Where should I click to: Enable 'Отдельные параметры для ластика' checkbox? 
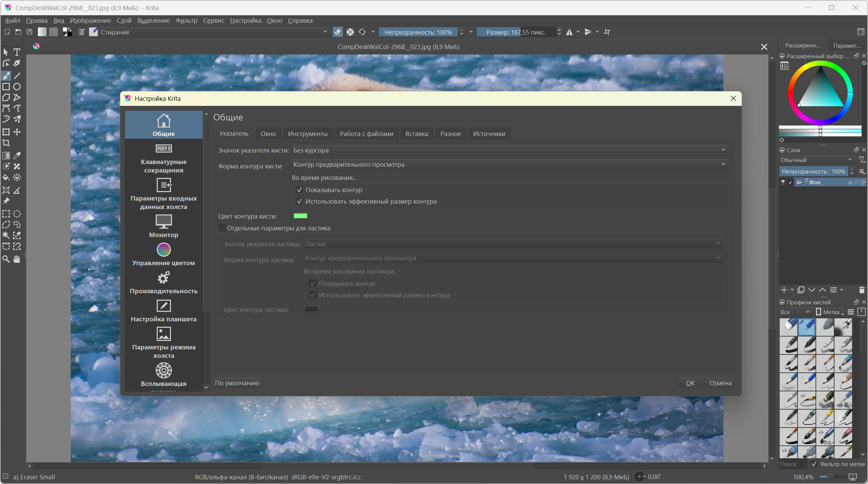[222, 228]
